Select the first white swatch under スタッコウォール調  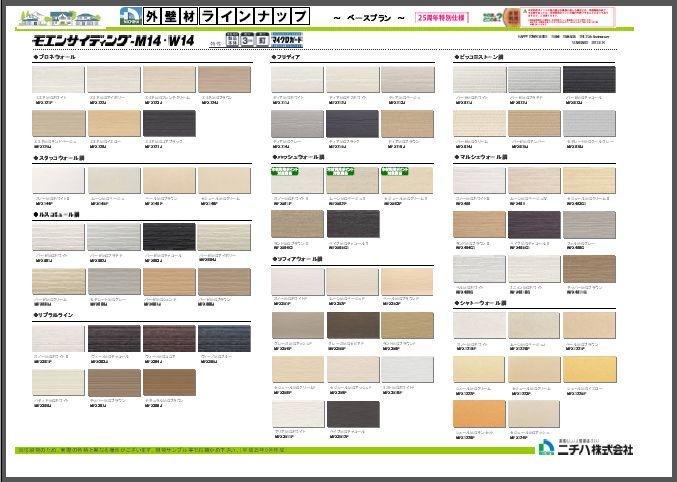coord(58,181)
